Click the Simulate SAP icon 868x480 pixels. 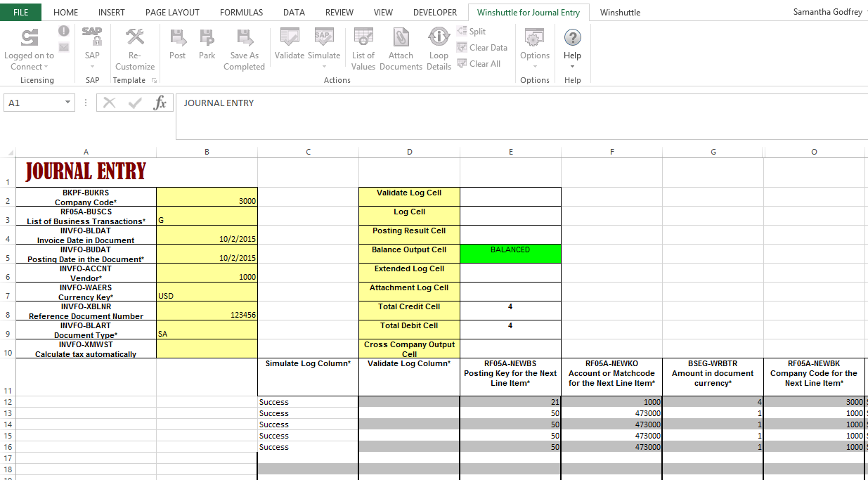tap(323, 38)
